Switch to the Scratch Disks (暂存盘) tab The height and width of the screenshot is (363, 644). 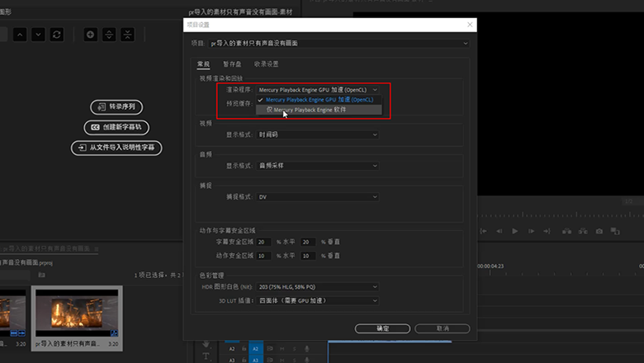[x=232, y=64]
